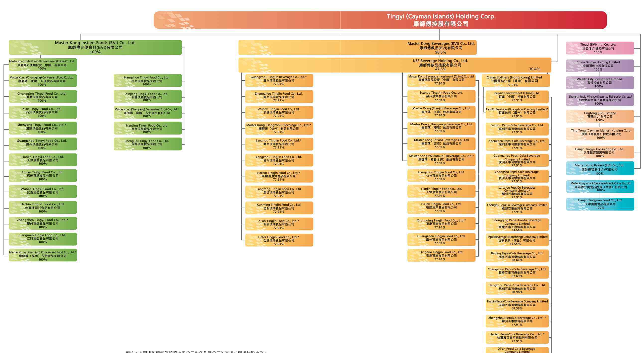Select China Dingya Holding Limited box
This screenshot has height=353, width=644.
point(600,66)
